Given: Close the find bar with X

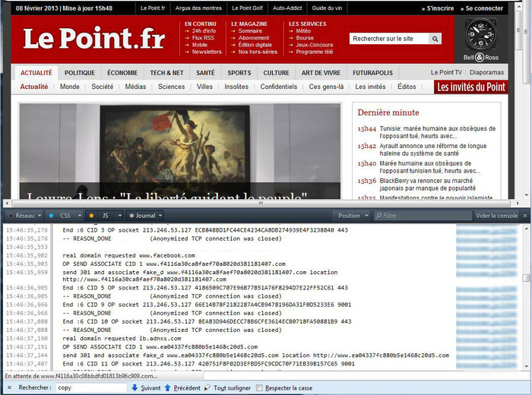Looking at the screenshot, I should pyautogui.click(x=9, y=387).
